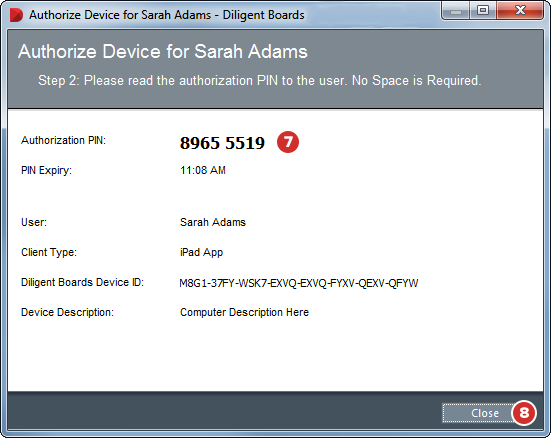Click the Step 2 instruction text

[x=259, y=80]
